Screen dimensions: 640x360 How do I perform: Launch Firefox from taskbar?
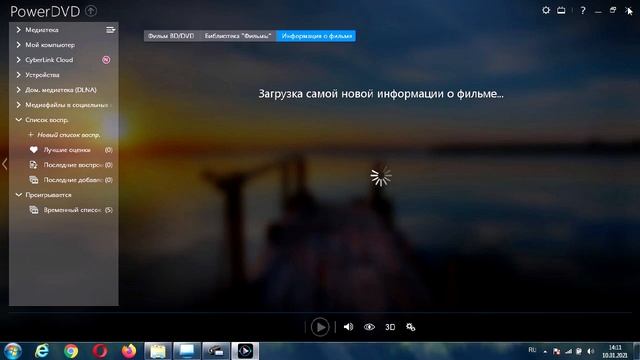[x=129, y=351]
